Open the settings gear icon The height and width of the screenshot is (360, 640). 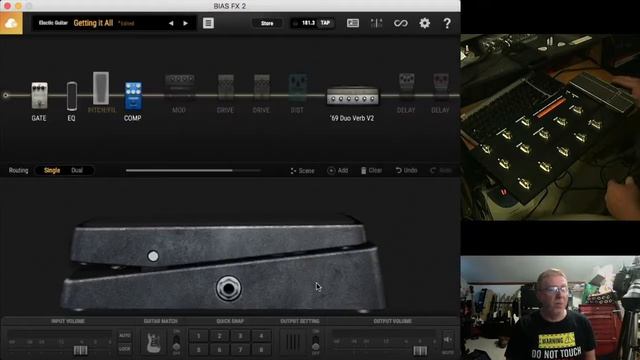pyautogui.click(x=424, y=23)
